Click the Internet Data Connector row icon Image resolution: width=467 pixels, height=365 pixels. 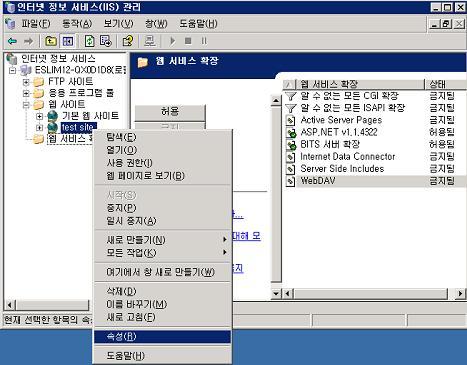[291, 157]
